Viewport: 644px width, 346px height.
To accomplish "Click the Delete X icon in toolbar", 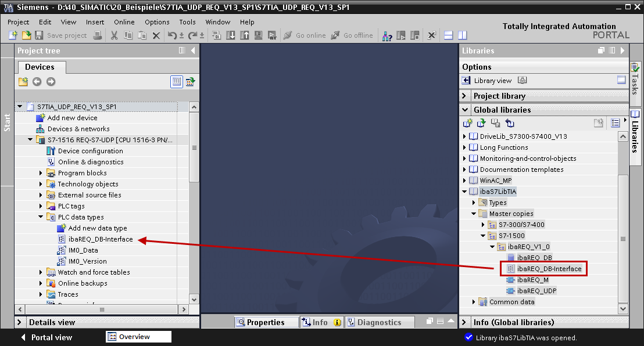I will coord(156,36).
